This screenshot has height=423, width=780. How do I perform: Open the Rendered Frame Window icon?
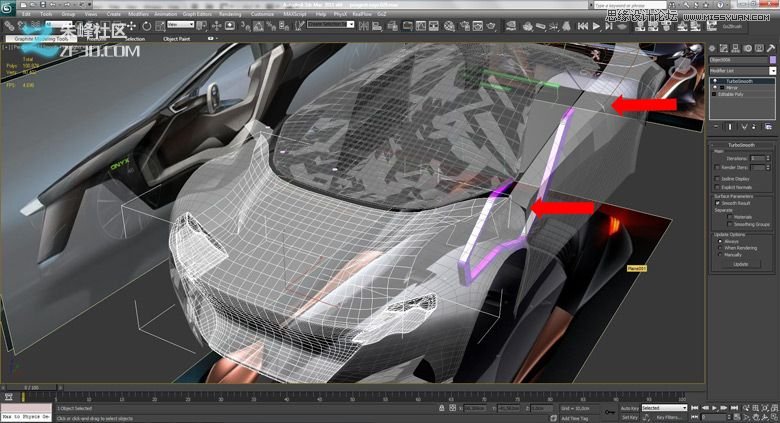[x=478, y=25]
